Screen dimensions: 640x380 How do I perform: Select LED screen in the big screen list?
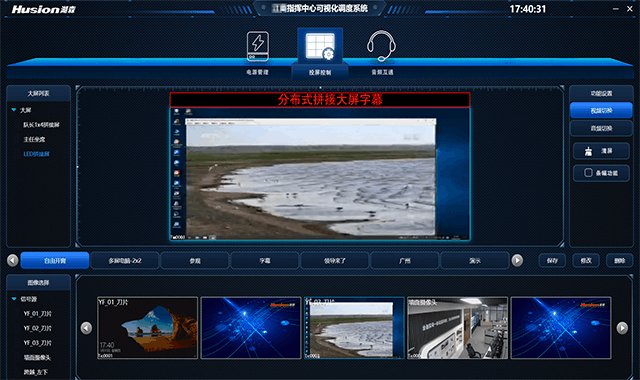(x=36, y=154)
